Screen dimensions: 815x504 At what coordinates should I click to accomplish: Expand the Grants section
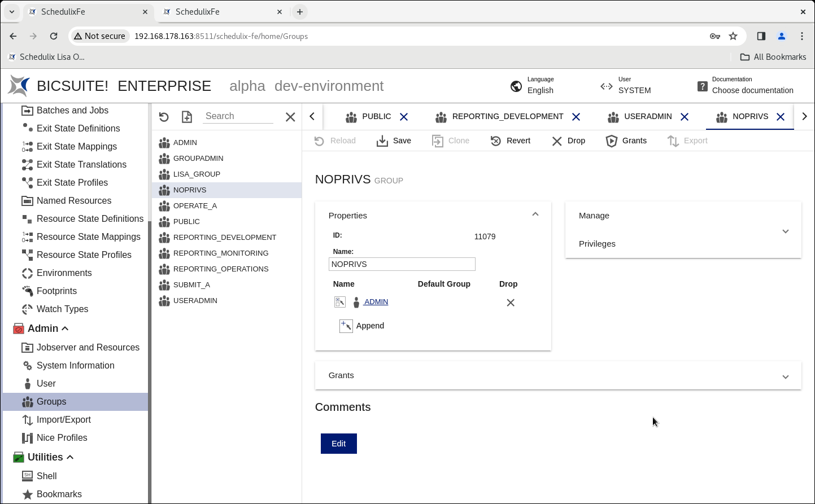point(785,376)
